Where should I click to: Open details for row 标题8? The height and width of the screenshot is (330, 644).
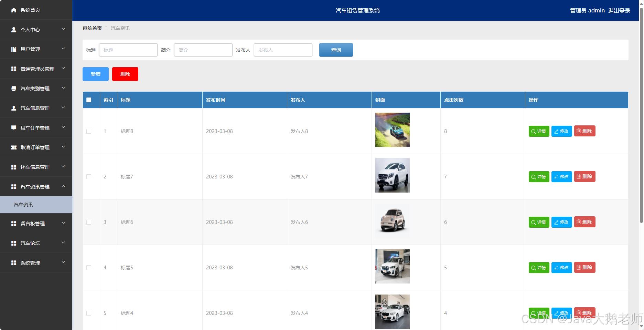(x=539, y=131)
